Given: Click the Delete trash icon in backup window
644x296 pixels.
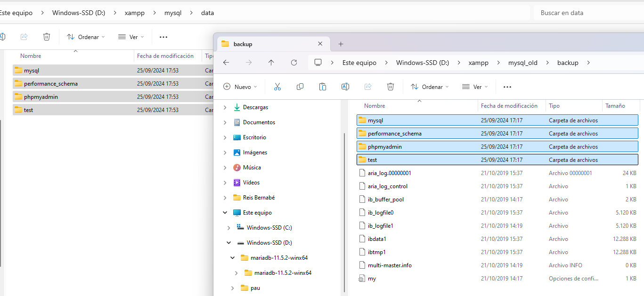Looking at the screenshot, I should click(390, 87).
